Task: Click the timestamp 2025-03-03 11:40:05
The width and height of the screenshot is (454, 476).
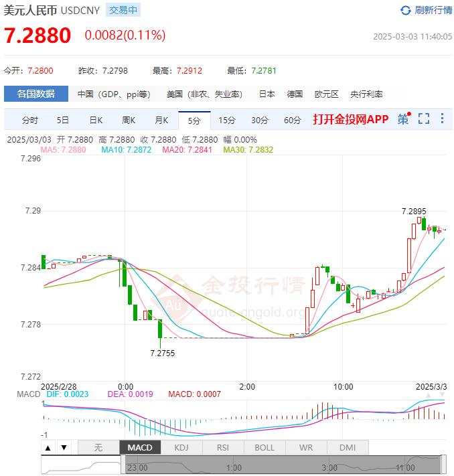Action: click(412, 37)
